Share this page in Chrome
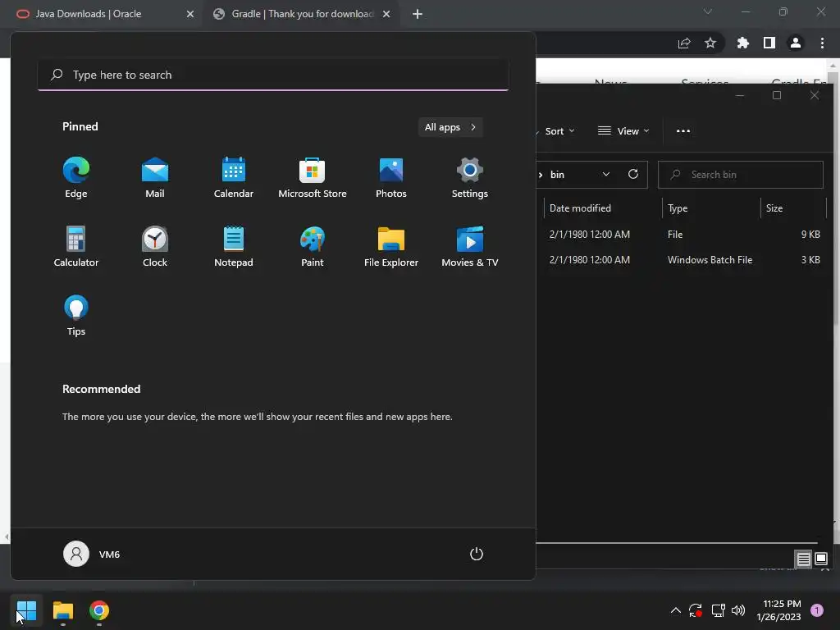 (x=684, y=43)
